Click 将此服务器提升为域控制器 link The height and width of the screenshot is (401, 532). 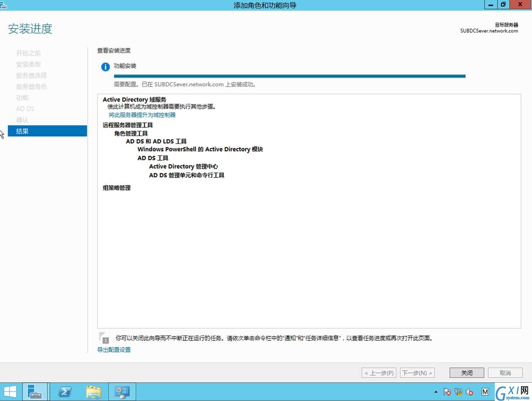tap(142, 115)
